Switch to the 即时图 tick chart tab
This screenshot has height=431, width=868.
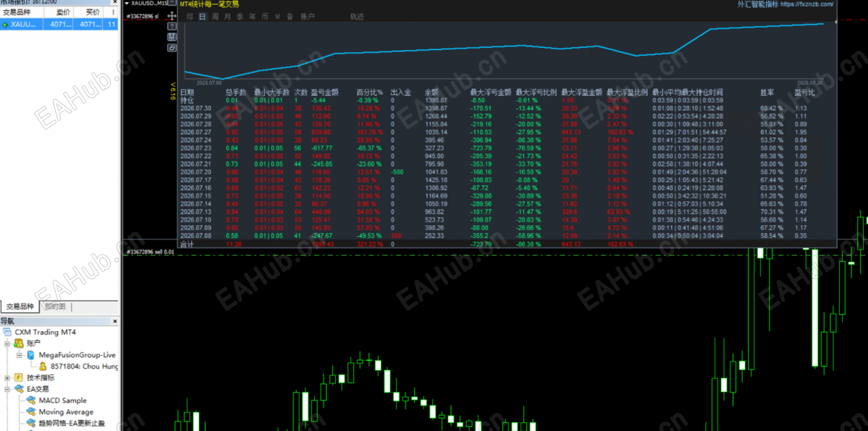click(55, 306)
